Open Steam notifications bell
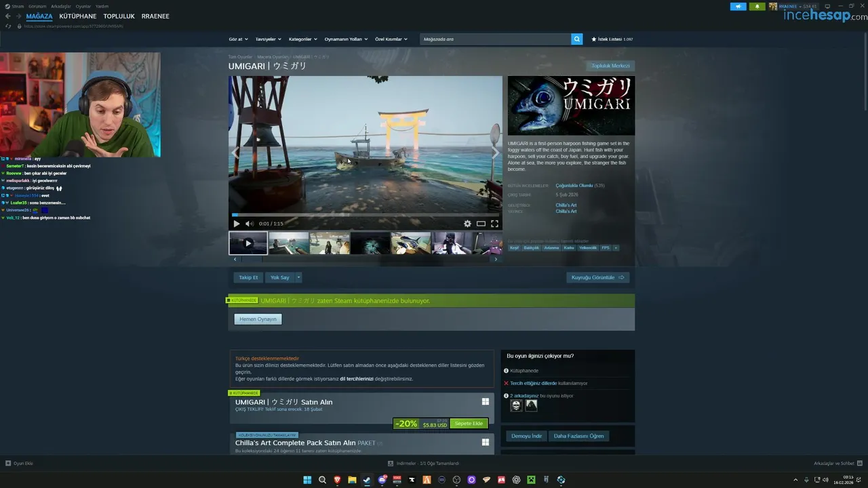The width and height of the screenshot is (868, 488). coord(757,7)
